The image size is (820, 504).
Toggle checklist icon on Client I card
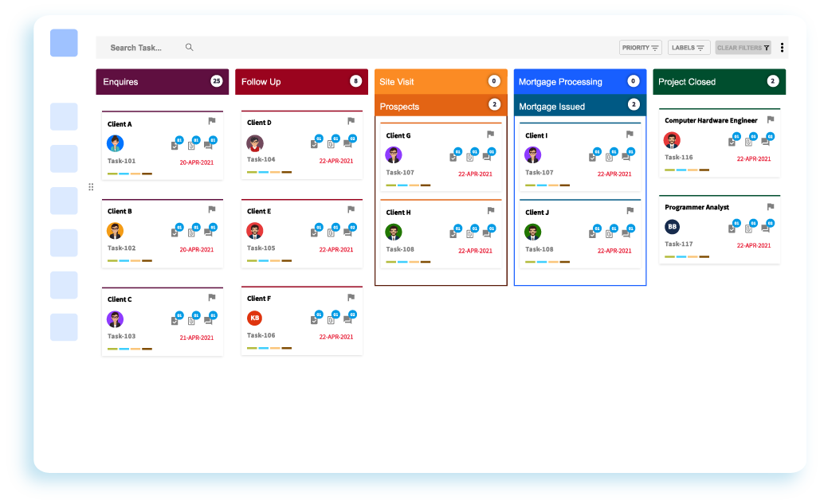[x=592, y=157]
